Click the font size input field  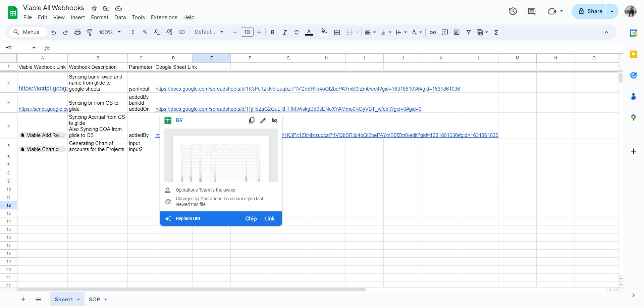tap(247, 32)
